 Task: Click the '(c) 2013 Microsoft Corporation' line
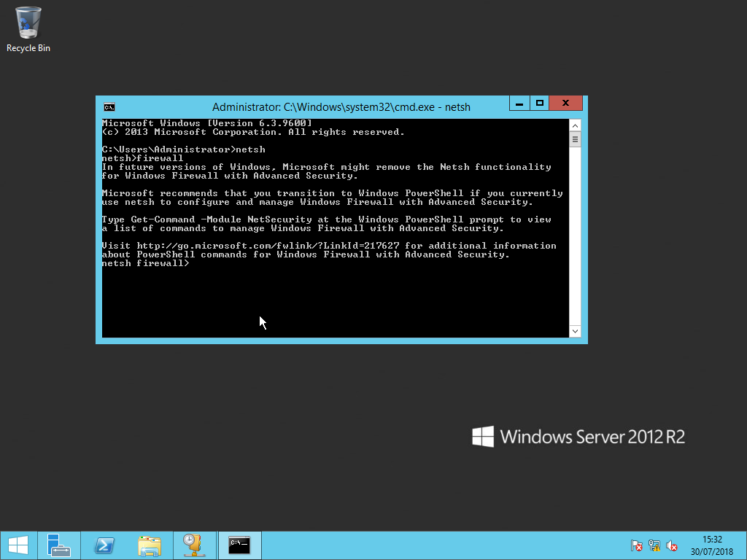pyautogui.click(x=253, y=132)
